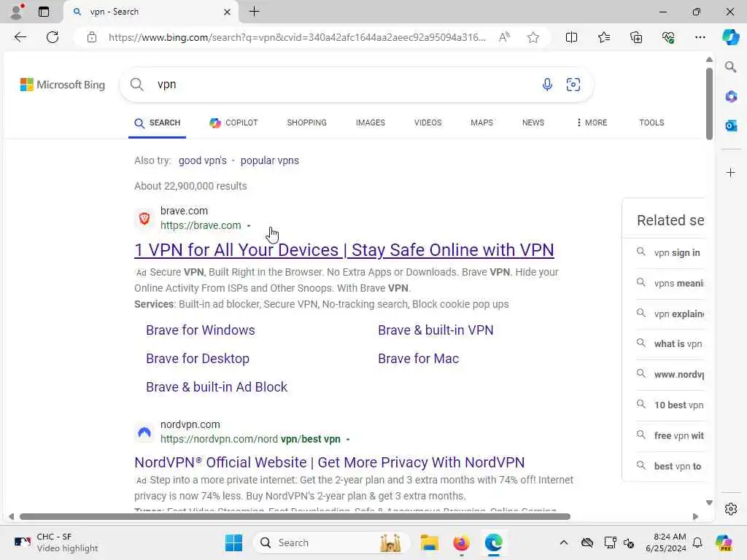
Task: Open the Brave for Mac link
Action: tap(418, 359)
